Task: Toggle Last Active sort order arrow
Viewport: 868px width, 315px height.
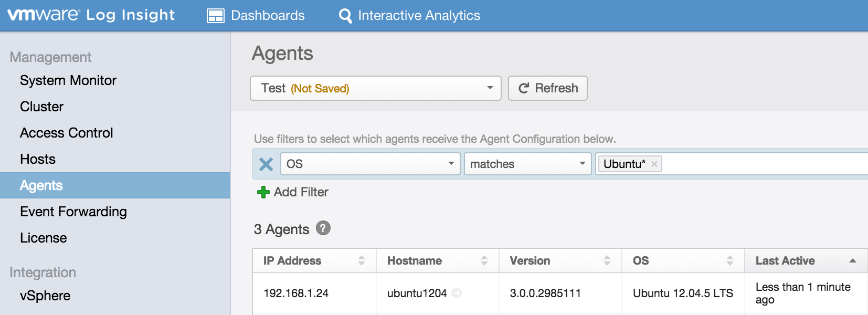Action: 852,260
